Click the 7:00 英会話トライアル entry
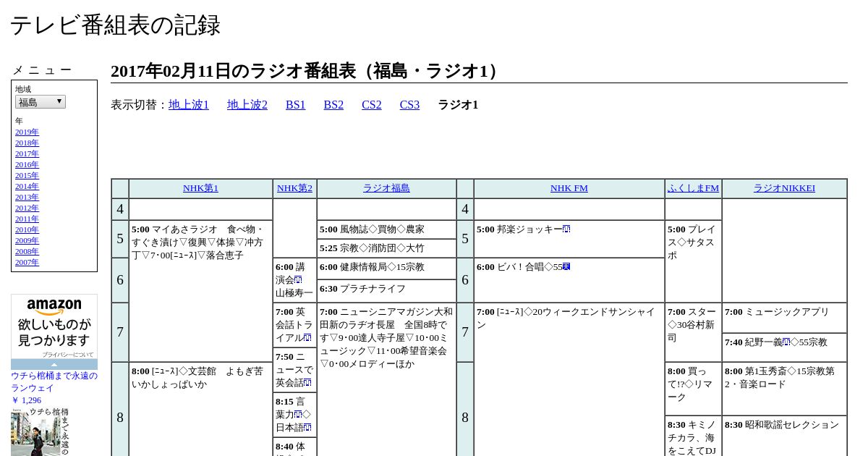 pyautogui.click(x=294, y=325)
